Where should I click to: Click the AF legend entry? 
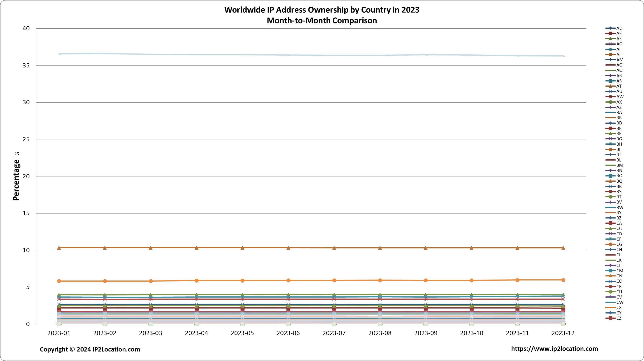pyautogui.click(x=614, y=39)
